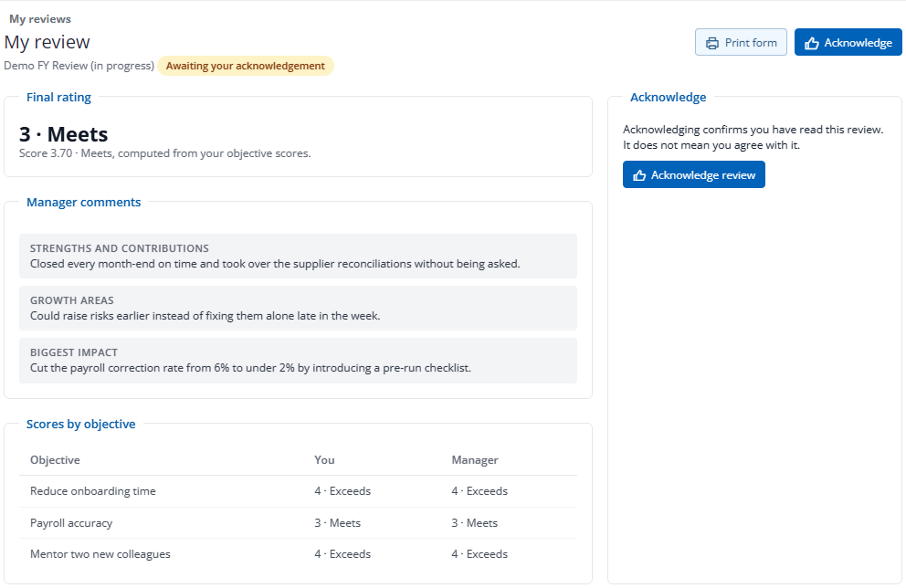Click the Strengths and Contributions heading

tap(120, 248)
